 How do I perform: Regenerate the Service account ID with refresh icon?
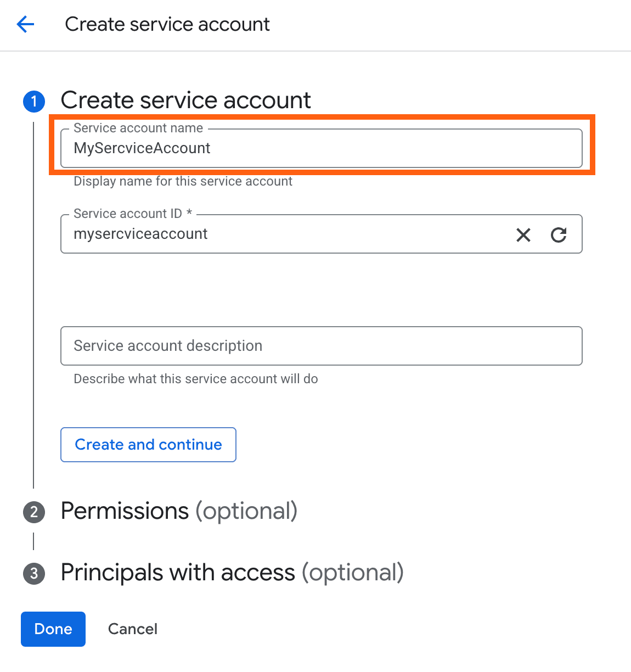tap(559, 234)
